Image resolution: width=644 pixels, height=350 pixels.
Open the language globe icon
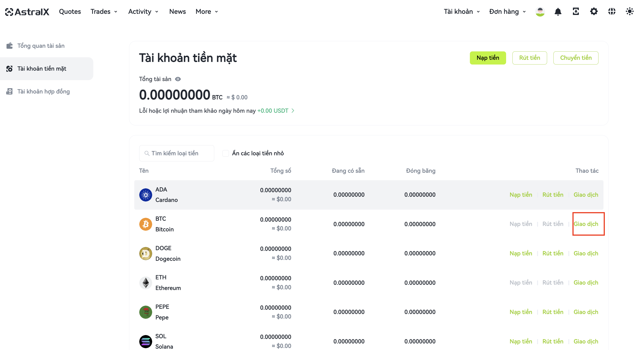(x=612, y=12)
